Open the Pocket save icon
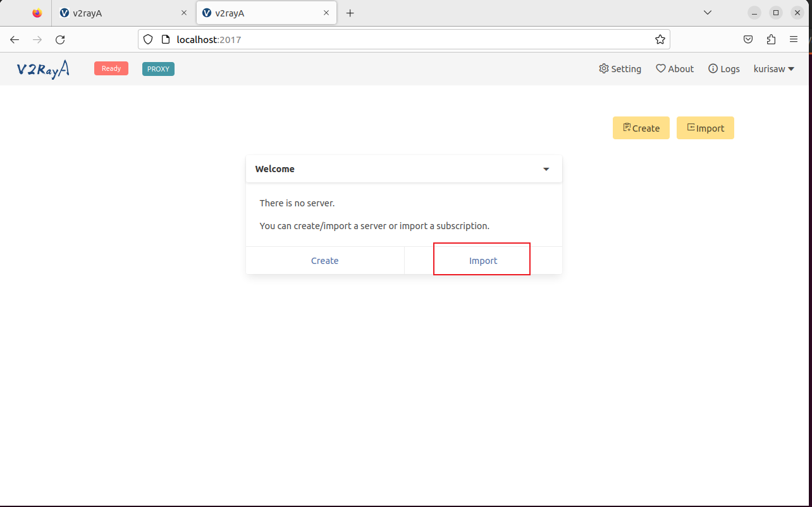This screenshot has width=812, height=507. (748, 39)
